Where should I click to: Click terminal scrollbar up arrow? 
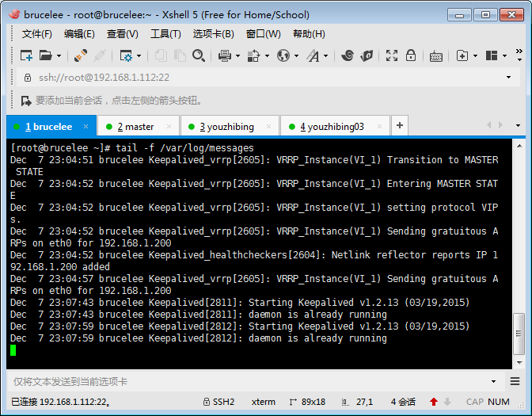(519, 146)
